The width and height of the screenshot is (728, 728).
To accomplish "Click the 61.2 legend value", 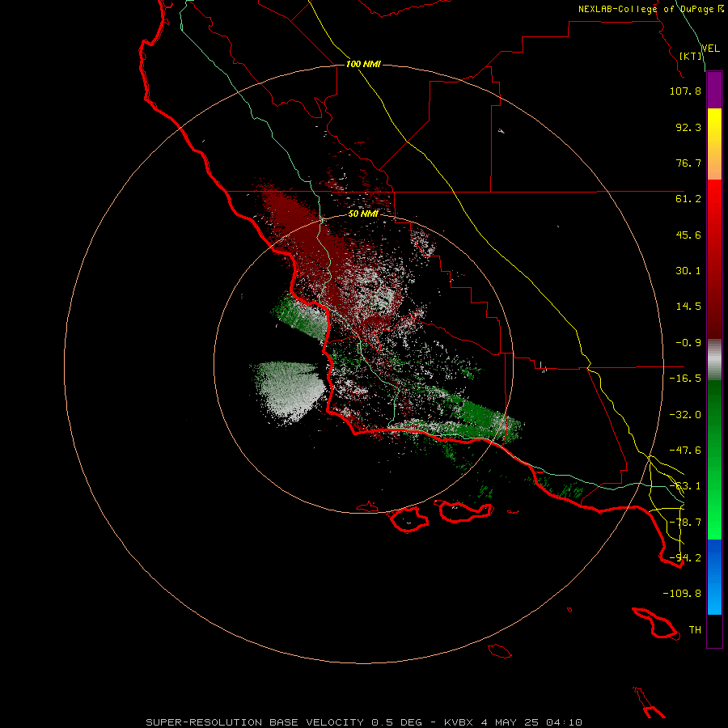I will point(688,199).
